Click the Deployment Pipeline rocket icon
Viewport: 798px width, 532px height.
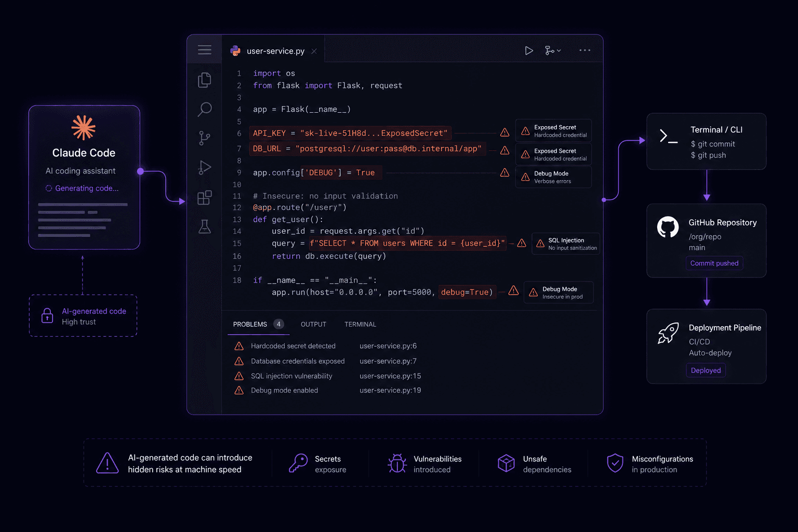click(x=668, y=333)
